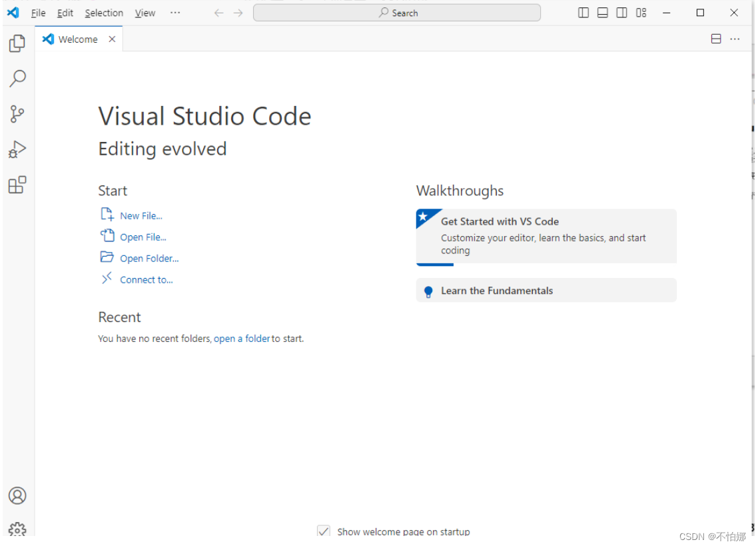Click the VS Code logo in title bar
756x548 pixels.
[x=13, y=13]
